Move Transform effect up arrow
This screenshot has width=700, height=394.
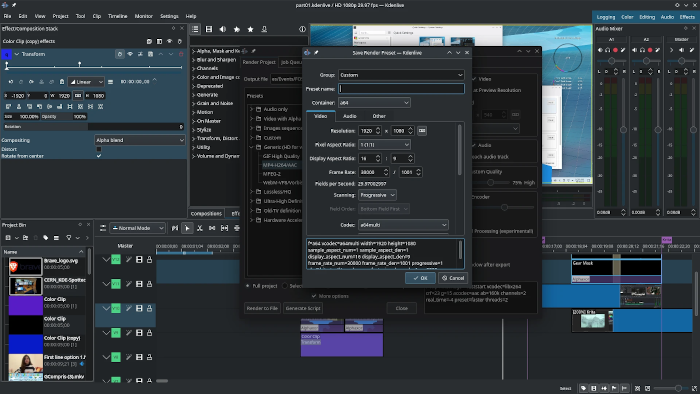coord(161,54)
